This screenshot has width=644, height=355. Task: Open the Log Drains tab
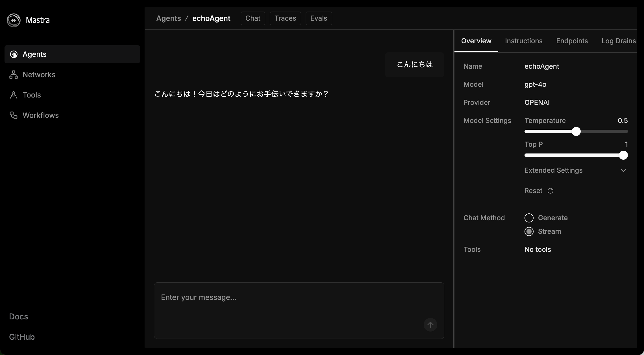coord(618,41)
